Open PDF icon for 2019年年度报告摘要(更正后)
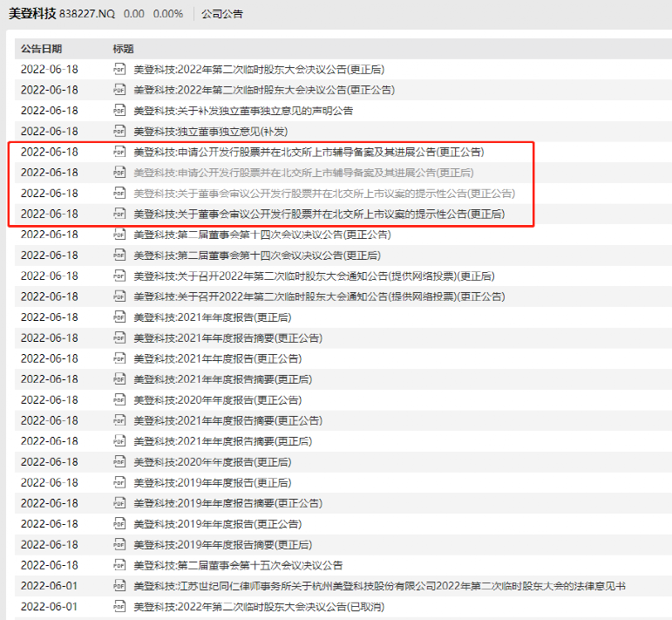672x620 pixels. [x=120, y=544]
